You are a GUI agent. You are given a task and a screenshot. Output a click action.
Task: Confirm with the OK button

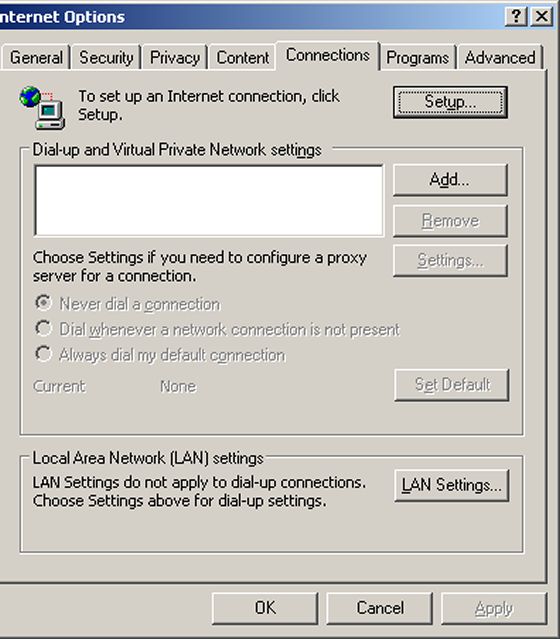(265, 608)
